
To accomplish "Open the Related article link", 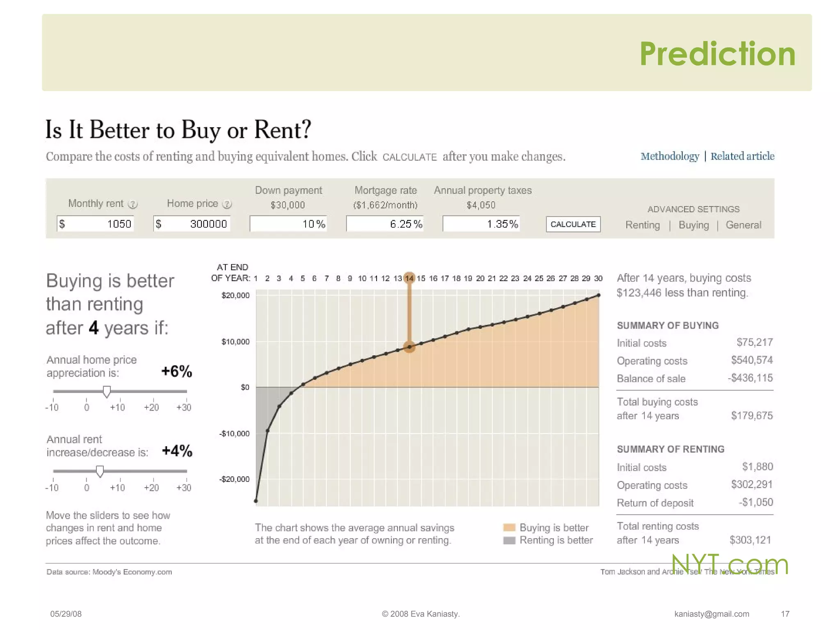I will point(742,156).
